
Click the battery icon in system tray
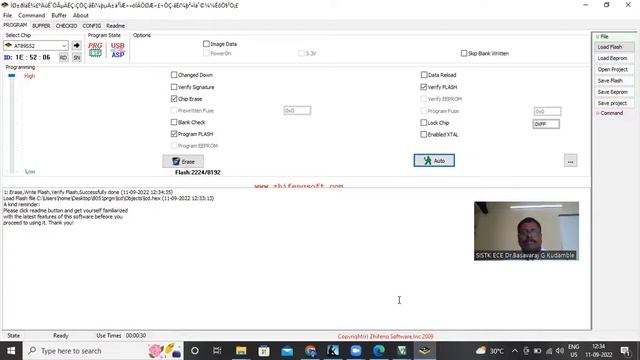coord(538,351)
